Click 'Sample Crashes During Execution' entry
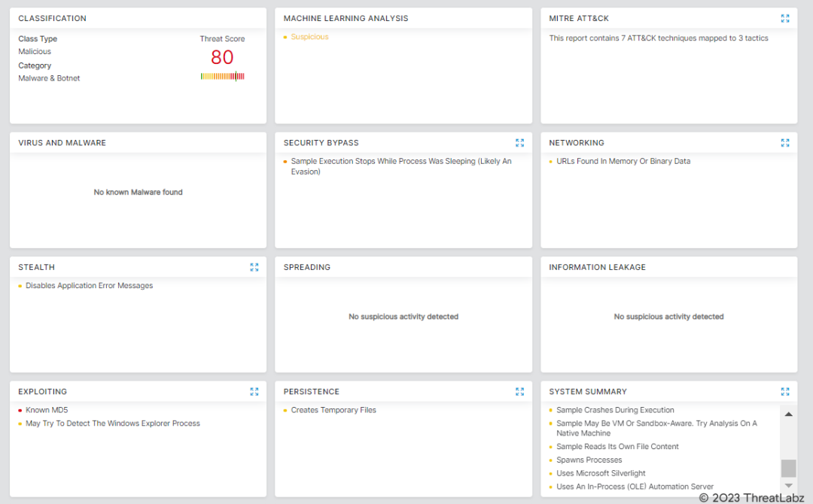 (615, 410)
